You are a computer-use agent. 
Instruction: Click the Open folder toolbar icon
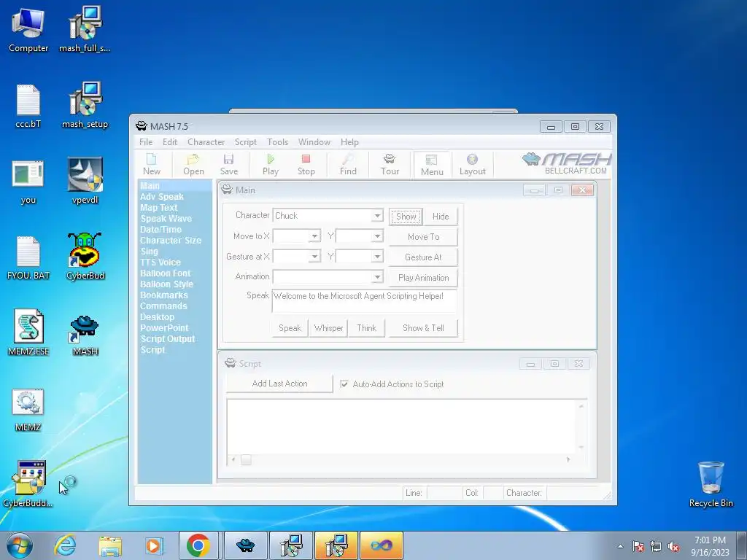coord(193,164)
